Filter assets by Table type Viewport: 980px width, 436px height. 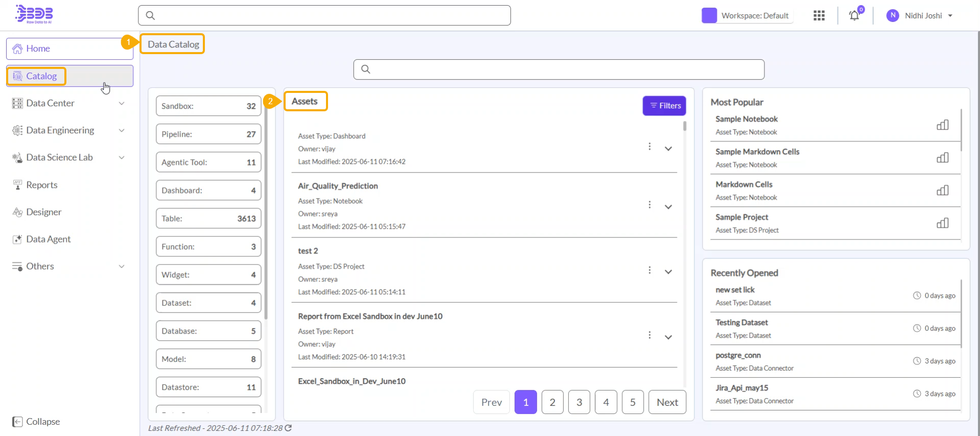coord(208,219)
